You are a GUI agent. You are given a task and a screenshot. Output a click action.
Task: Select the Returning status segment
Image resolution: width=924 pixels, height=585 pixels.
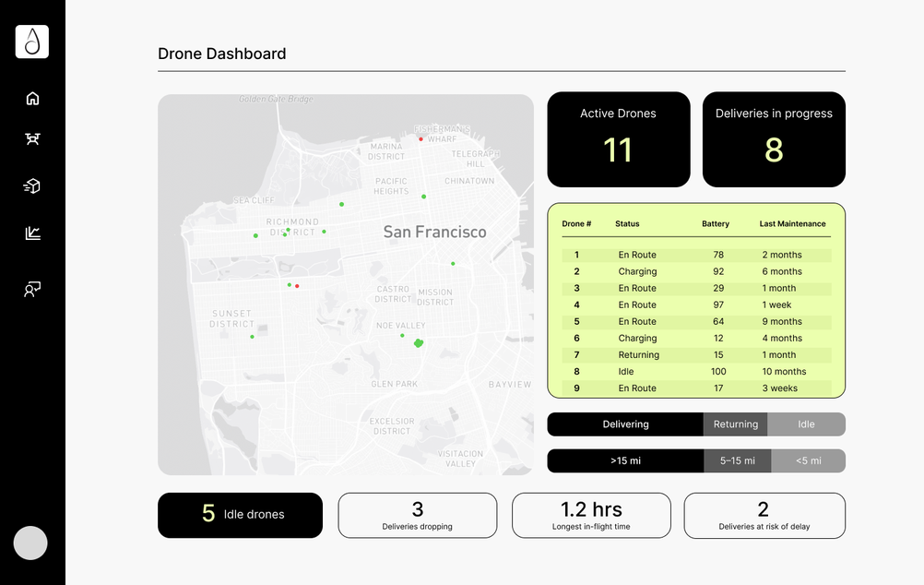736,424
